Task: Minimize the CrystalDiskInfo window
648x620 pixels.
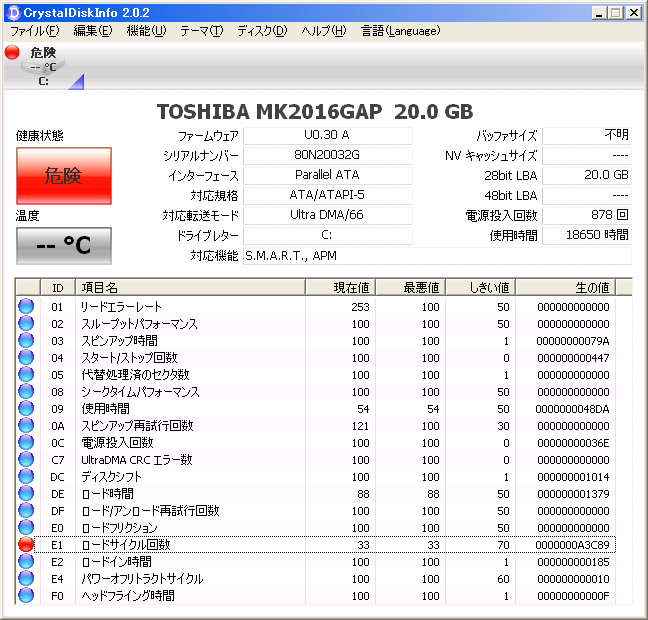Action: coord(599,13)
